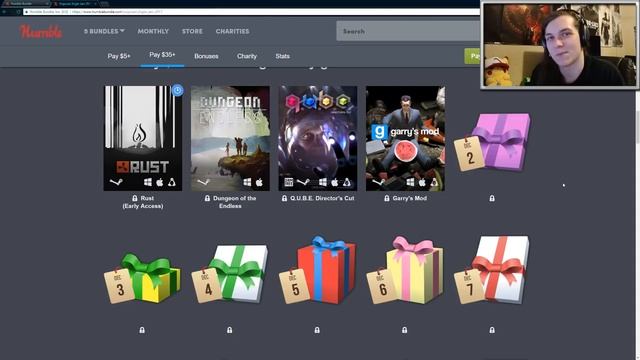Open the Monthly page
Viewport: 640px width, 360px height.
tap(153, 31)
